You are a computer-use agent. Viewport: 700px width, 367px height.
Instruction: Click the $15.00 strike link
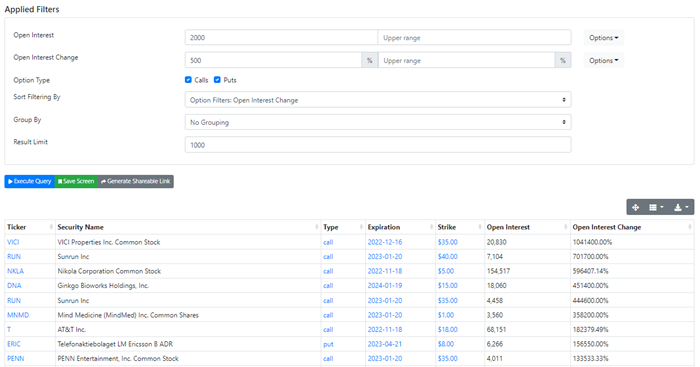[x=448, y=286]
